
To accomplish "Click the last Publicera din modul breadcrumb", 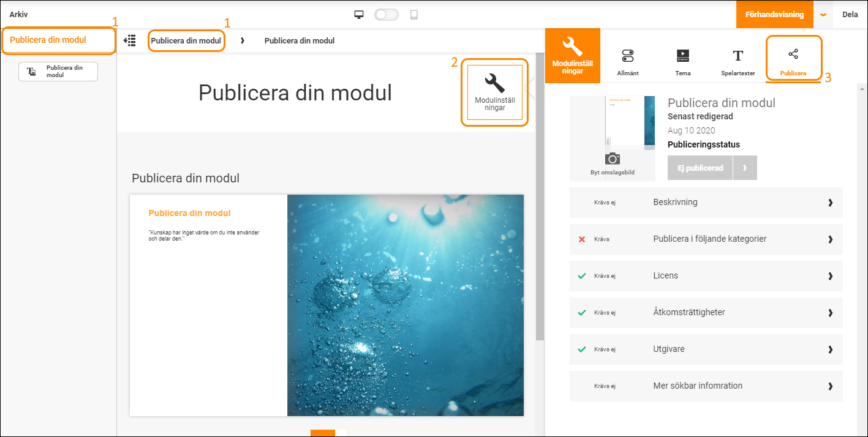I will 300,41.
